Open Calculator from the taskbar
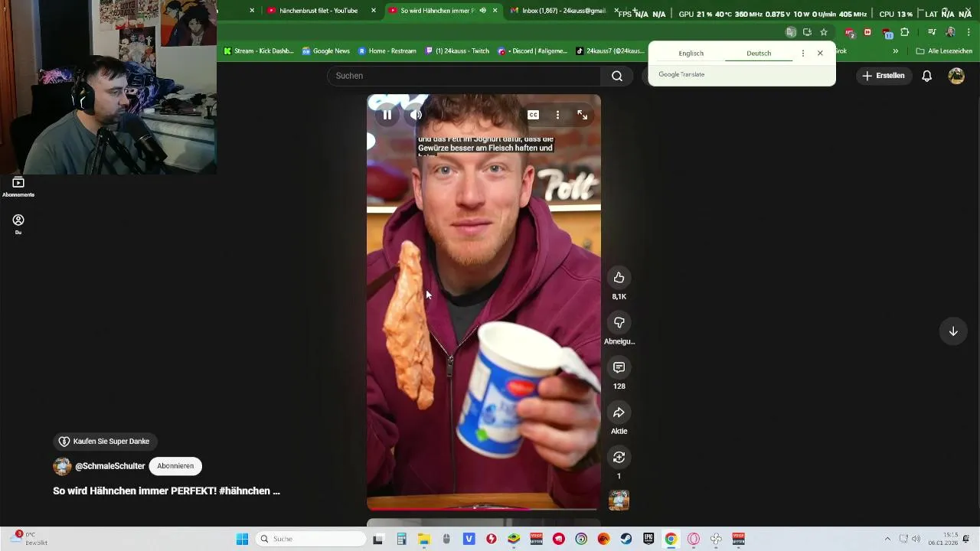The image size is (980, 551). 401,539
